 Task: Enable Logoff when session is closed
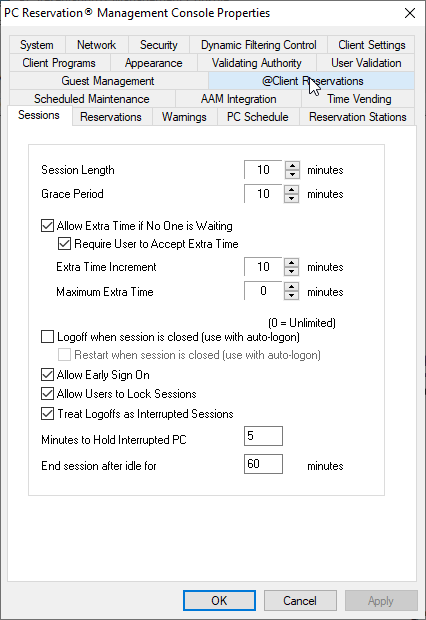click(47, 337)
